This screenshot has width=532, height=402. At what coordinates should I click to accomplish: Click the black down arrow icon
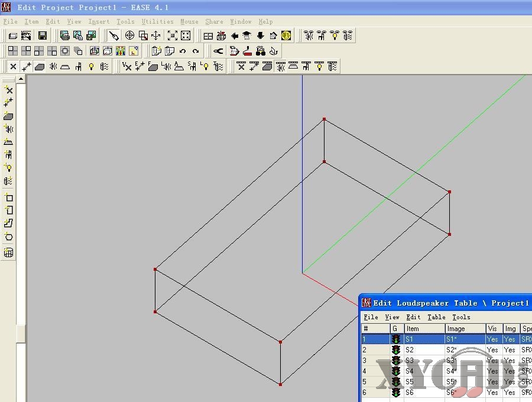pyautogui.click(x=260, y=35)
